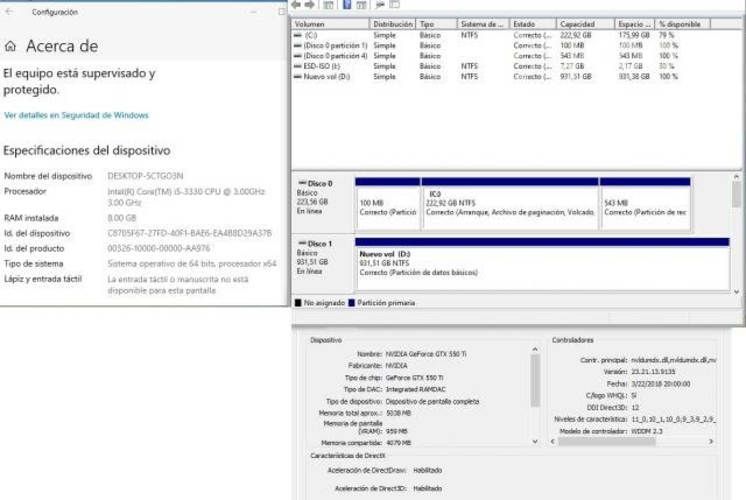
Task: Click Memoria compartida 4079 MB value
Action: [x=399, y=443]
